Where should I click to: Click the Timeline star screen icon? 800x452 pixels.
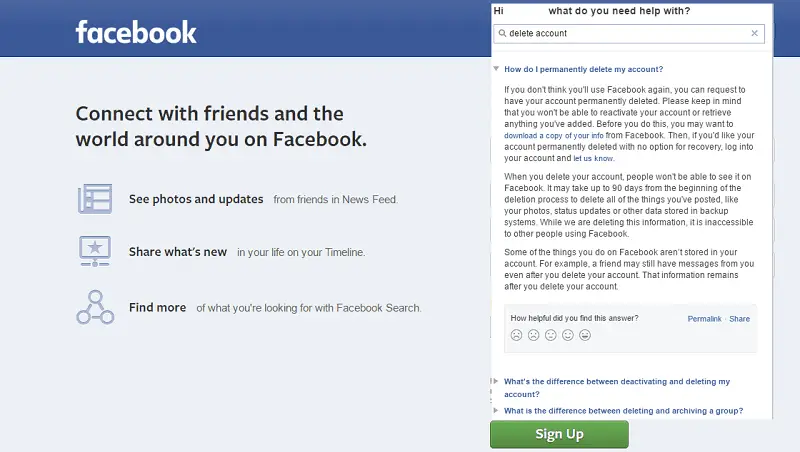[x=95, y=251]
